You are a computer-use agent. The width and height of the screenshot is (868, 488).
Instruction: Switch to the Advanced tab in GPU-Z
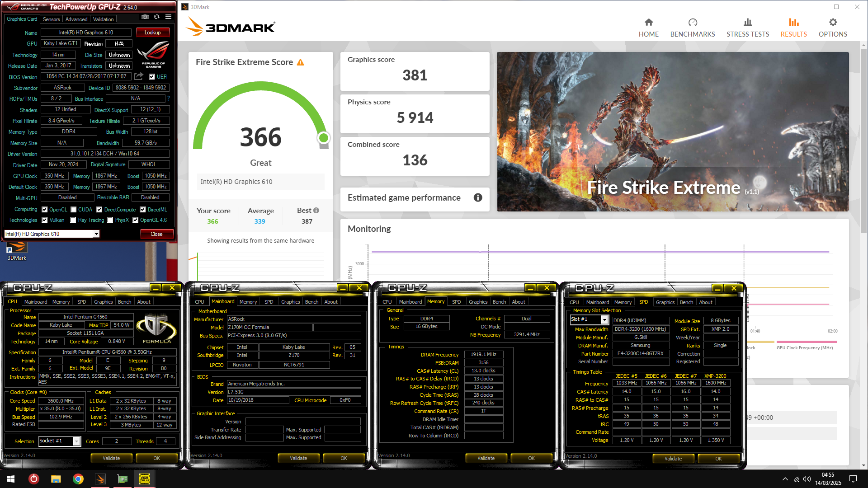76,19
